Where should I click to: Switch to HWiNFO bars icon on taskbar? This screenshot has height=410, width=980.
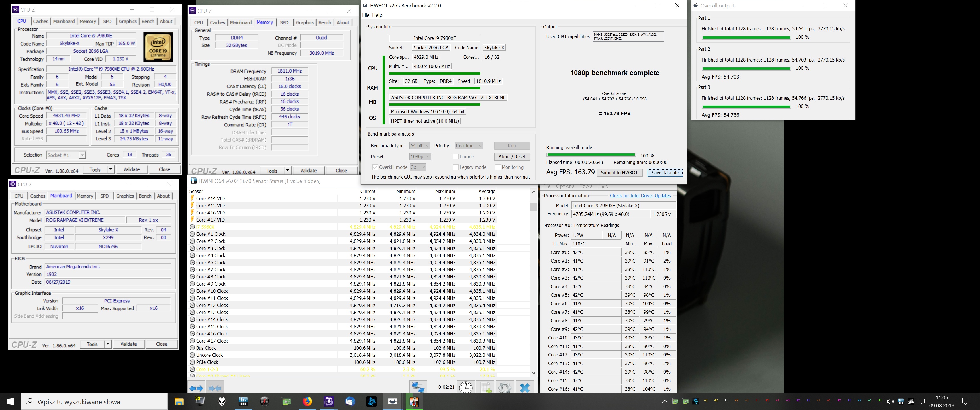pos(243,402)
